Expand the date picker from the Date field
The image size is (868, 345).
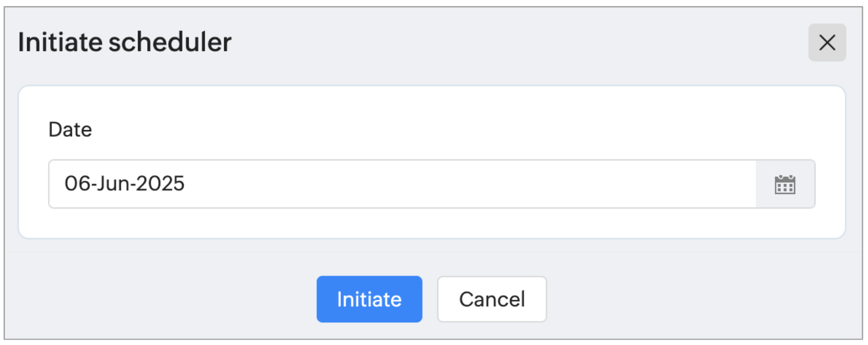[785, 185]
